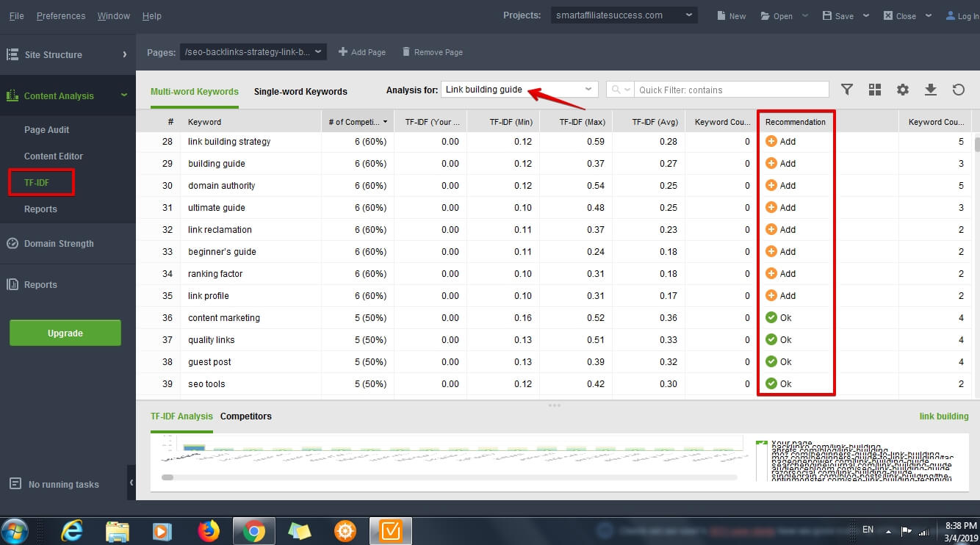Open Firefox from the taskbar
Image resolution: width=980 pixels, height=545 pixels.
pos(209,530)
